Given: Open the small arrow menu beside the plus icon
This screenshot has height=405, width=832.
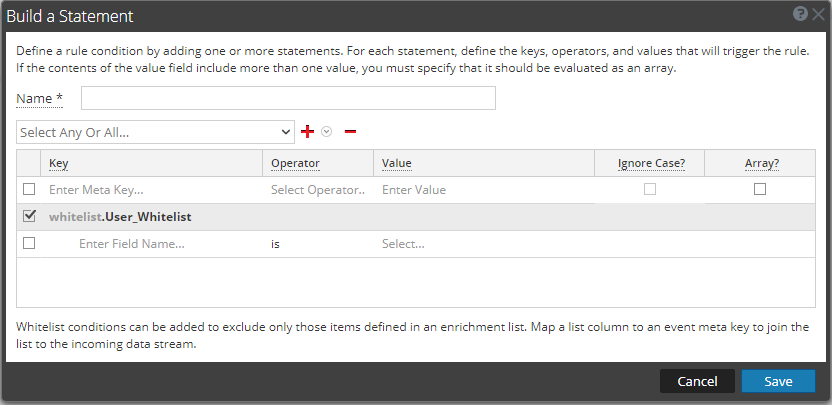Looking at the screenshot, I should click(x=325, y=132).
